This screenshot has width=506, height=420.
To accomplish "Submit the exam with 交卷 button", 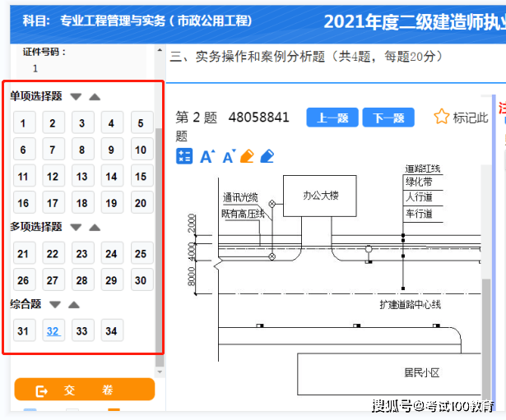I will click(84, 390).
